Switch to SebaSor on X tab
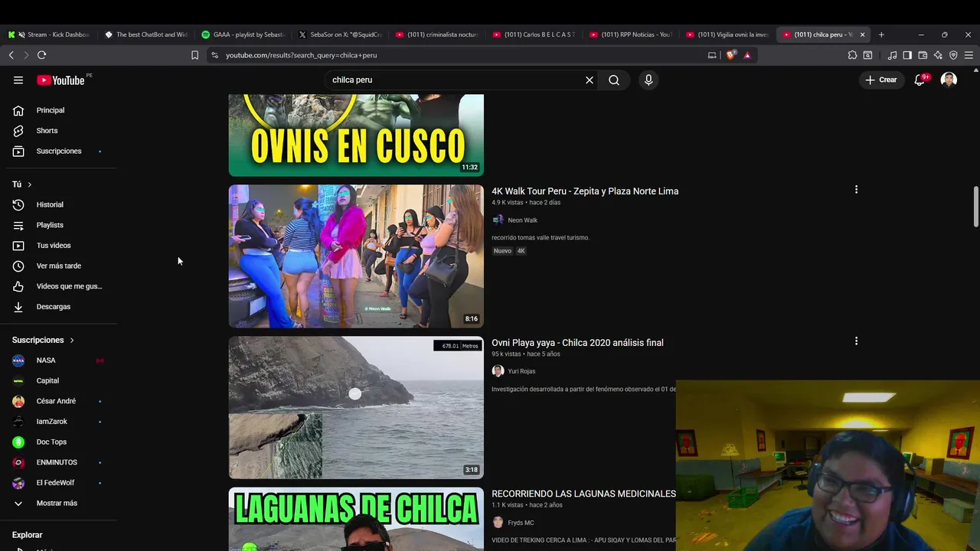The height and width of the screenshot is (551, 980). pyautogui.click(x=340, y=34)
